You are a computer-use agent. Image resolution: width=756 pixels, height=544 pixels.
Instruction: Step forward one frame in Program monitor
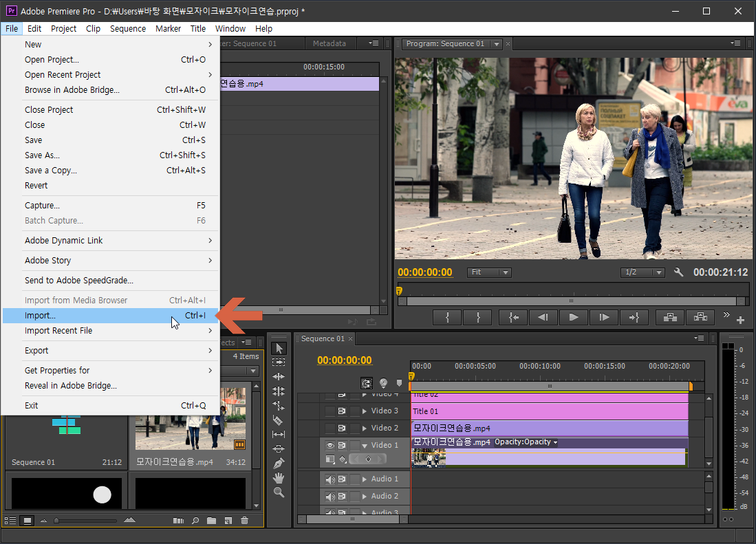click(x=604, y=317)
